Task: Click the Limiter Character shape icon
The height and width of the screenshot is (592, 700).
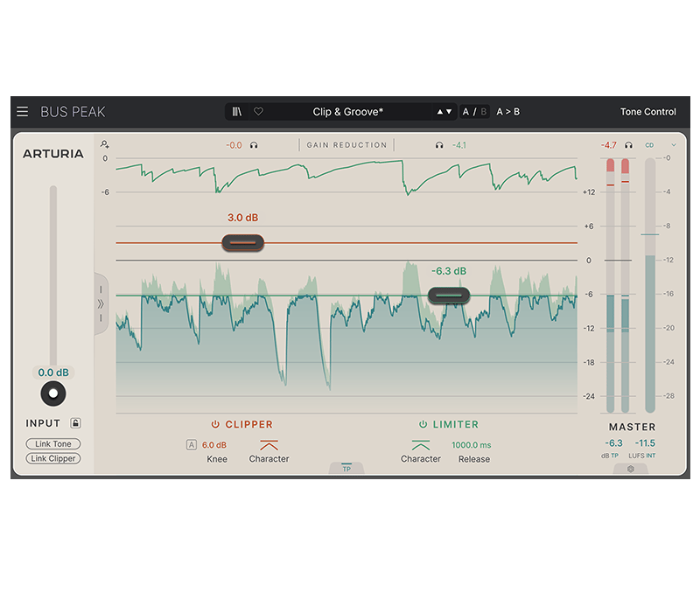Action: [421, 445]
